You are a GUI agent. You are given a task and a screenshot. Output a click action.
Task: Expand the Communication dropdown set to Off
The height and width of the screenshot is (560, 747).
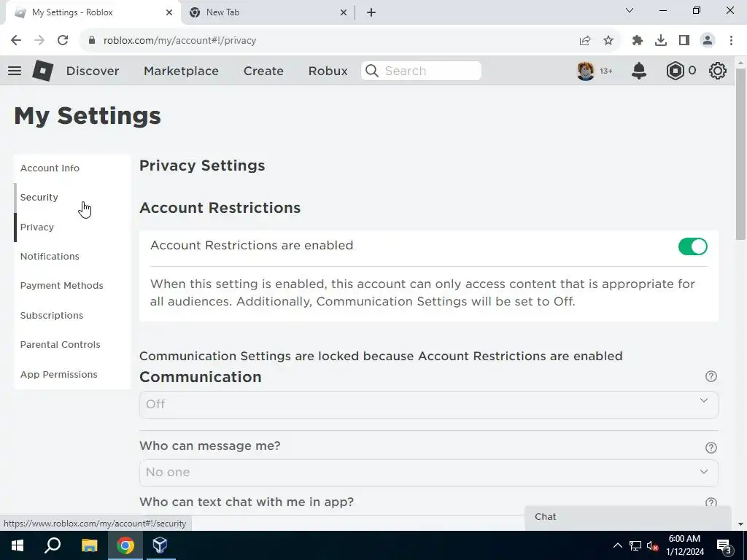(x=428, y=404)
